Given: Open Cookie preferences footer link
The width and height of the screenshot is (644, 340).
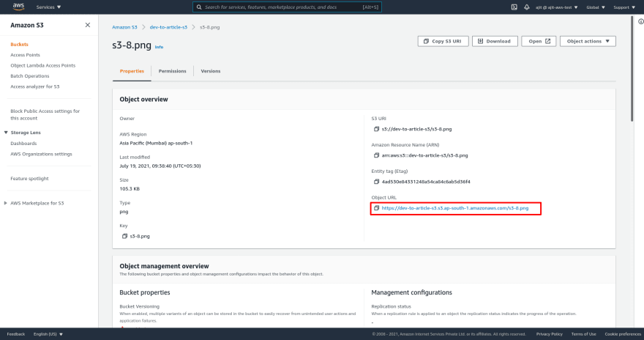Looking at the screenshot, I should (x=623, y=334).
